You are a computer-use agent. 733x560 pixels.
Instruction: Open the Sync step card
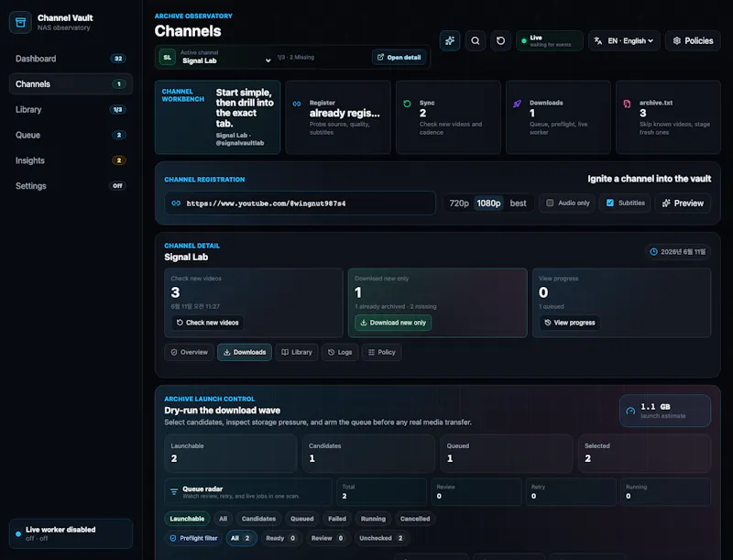tap(448, 117)
